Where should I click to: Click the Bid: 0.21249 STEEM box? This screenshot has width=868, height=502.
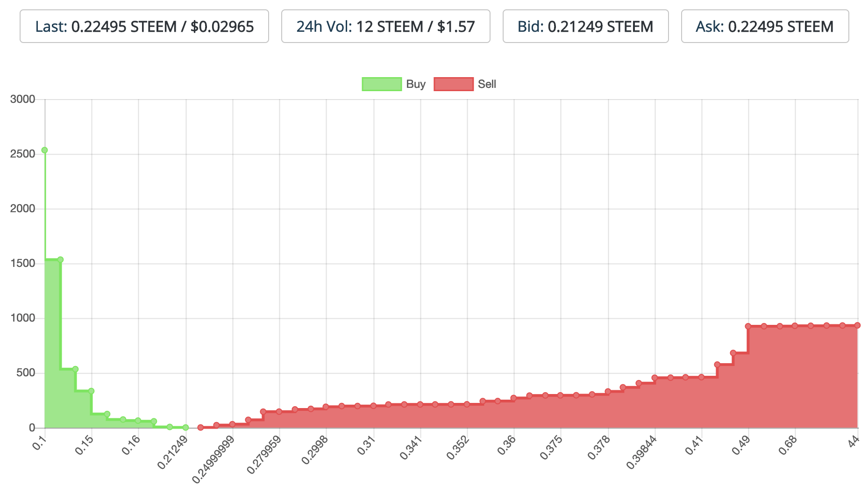[x=585, y=27]
